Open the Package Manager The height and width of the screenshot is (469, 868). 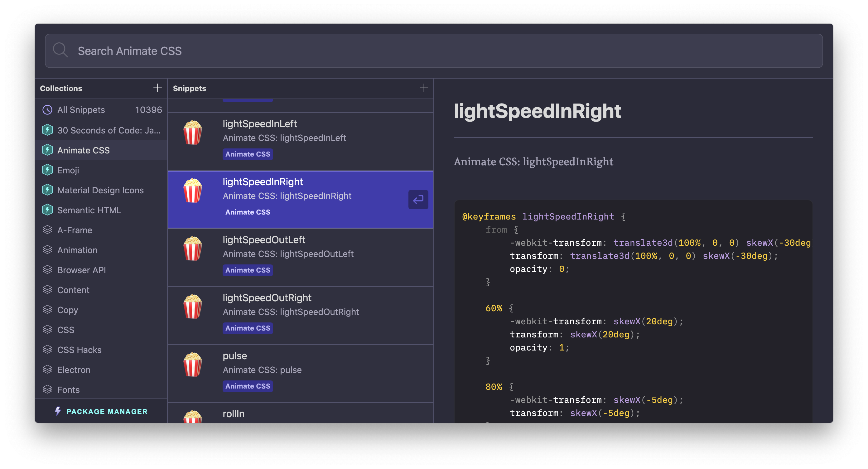coord(101,411)
